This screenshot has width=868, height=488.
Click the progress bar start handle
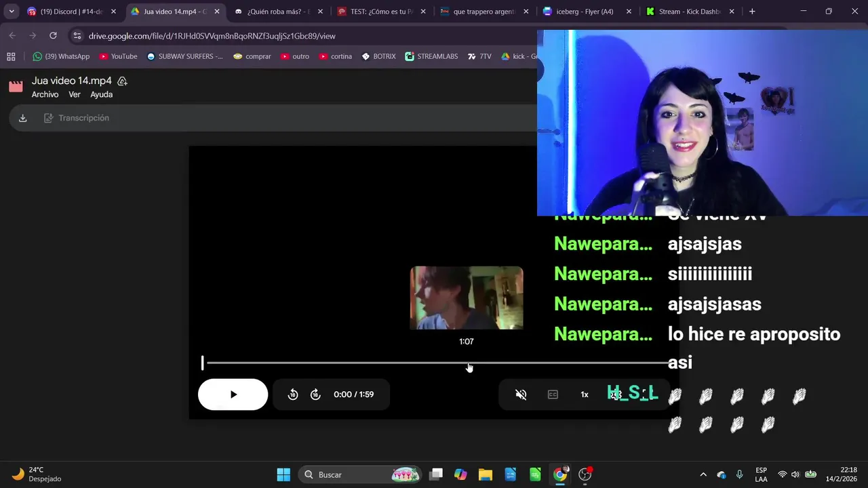[x=202, y=363]
